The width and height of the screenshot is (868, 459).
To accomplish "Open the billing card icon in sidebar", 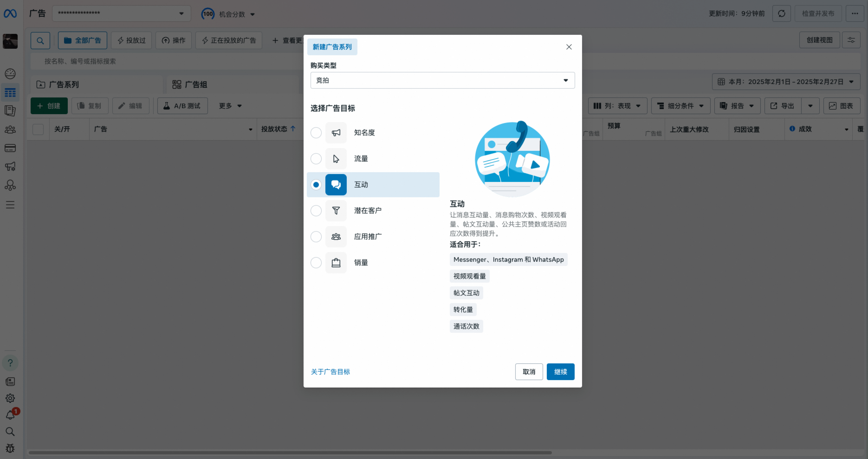I will point(10,148).
